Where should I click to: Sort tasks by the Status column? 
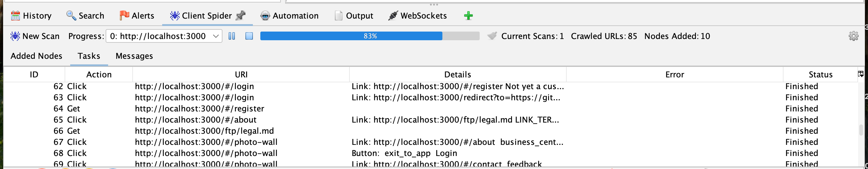[820, 74]
